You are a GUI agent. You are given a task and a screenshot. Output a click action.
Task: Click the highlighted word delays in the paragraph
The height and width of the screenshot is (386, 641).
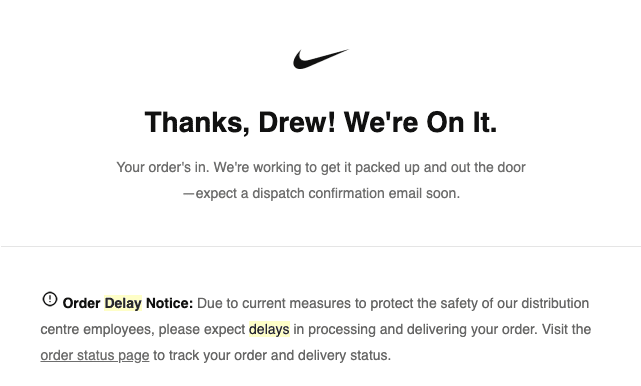pyautogui.click(x=269, y=329)
